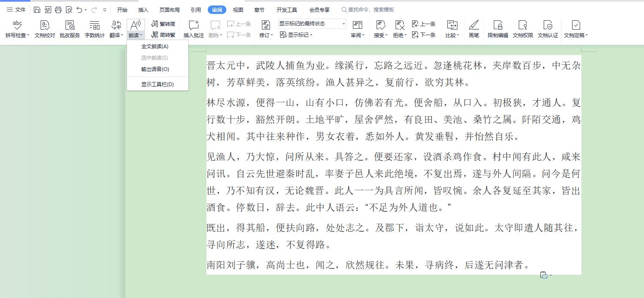This screenshot has width=644, height=298.
Task: Open 限制编辑 restrict editing
Action: click(498, 30)
